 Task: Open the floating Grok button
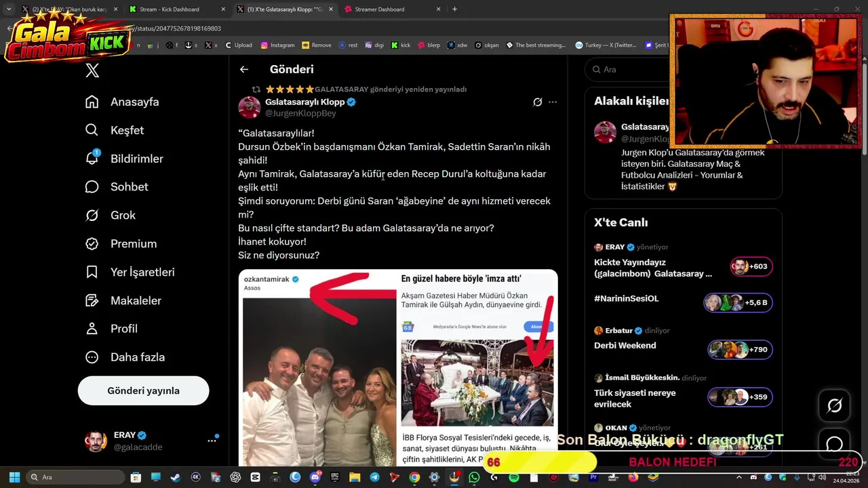click(x=835, y=405)
